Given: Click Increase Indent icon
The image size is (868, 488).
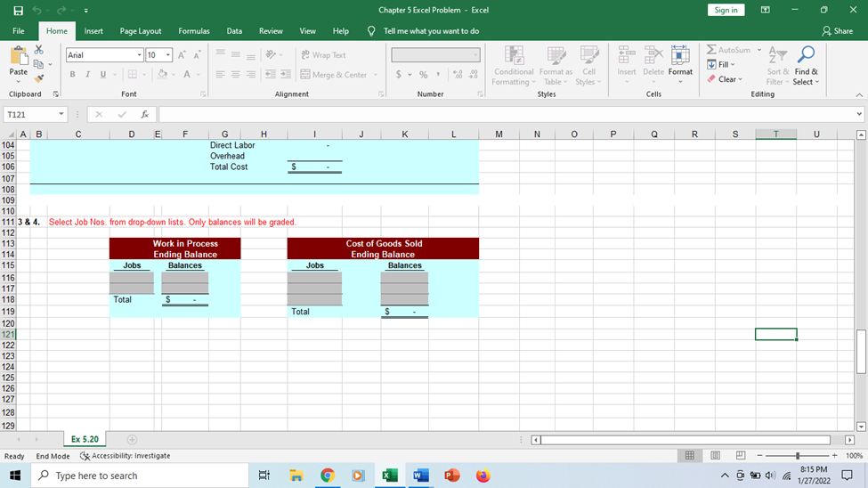Looking at the screenshot, I should point(286,74).
